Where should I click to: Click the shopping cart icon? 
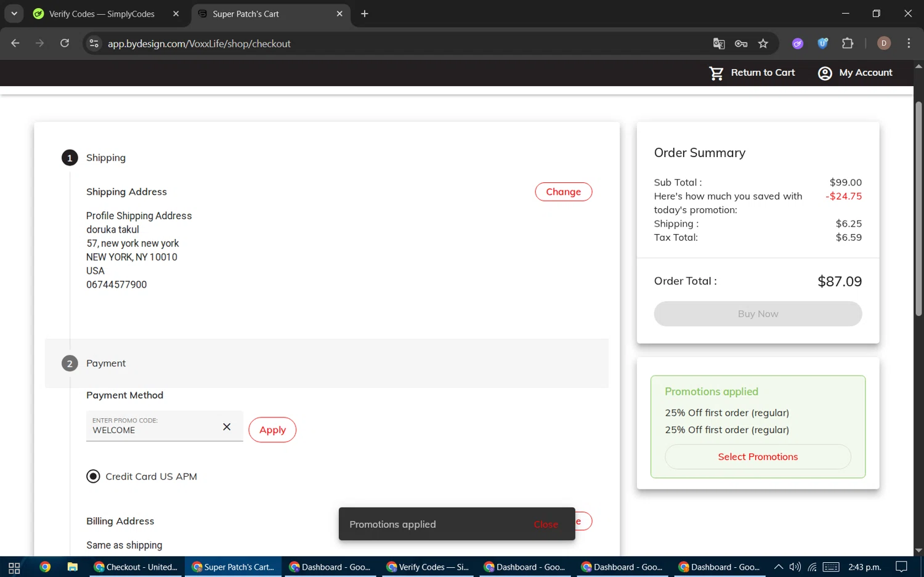716,73
